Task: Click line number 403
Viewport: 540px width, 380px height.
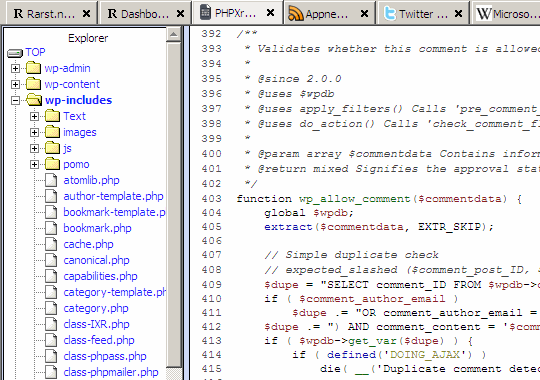Action: coord(211,199)
